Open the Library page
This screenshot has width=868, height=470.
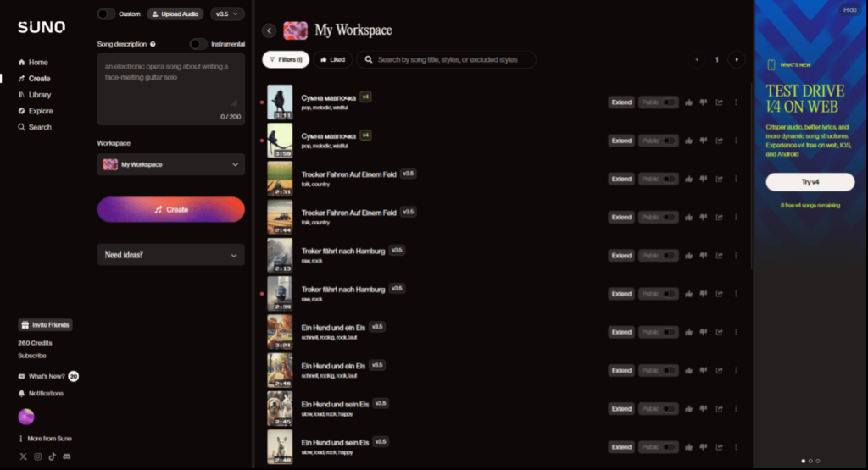click(x=34, y=95)
